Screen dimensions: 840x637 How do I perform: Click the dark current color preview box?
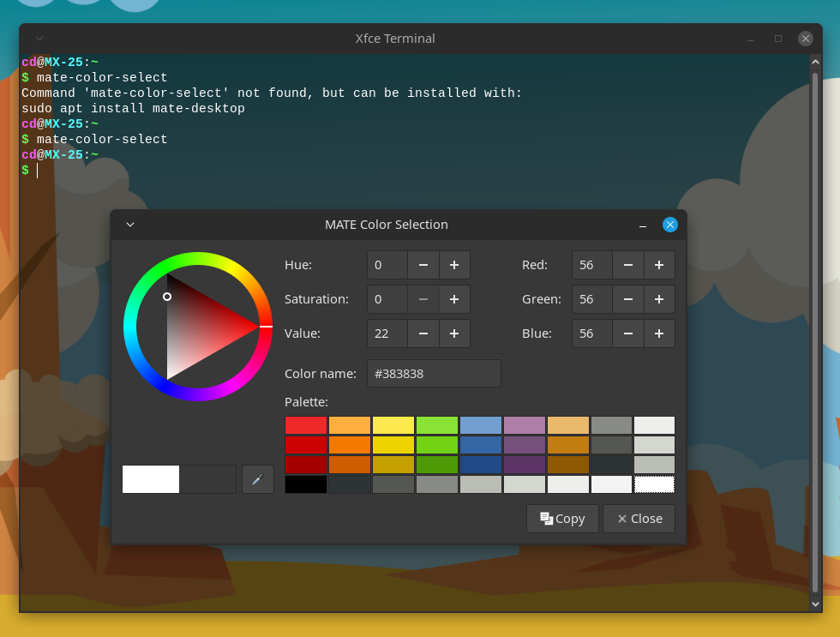point(207,479)
